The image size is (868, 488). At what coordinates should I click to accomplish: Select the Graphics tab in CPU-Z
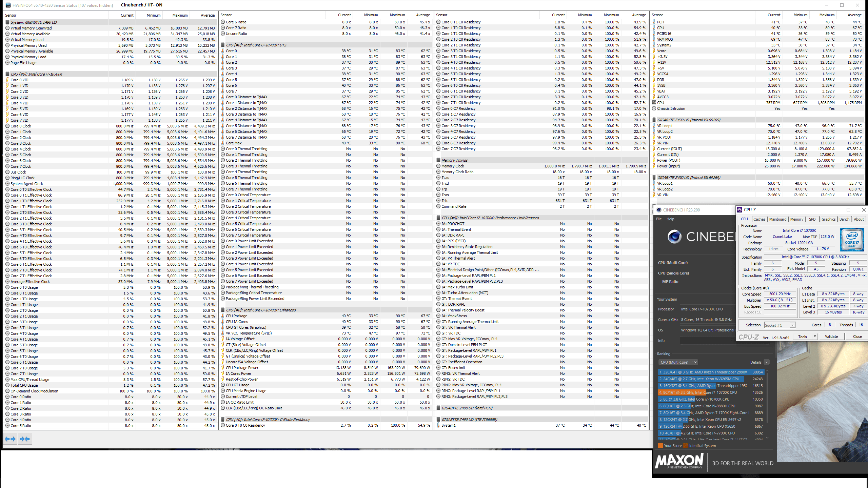click(x=828, y=219)
